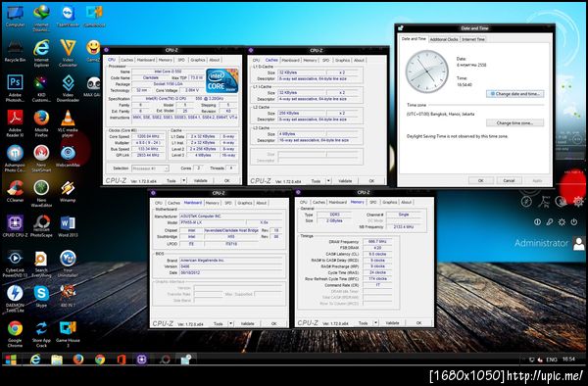Open Search Everything desktop shortcut
Image resolution: width=588 pixels, height=386 pixels.
[41, 264]
